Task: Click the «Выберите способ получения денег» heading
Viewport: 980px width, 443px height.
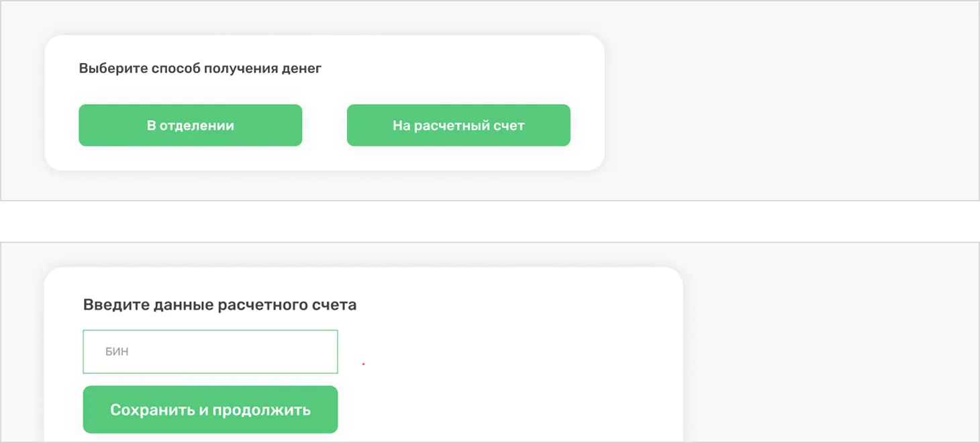Action: point(200,68)
